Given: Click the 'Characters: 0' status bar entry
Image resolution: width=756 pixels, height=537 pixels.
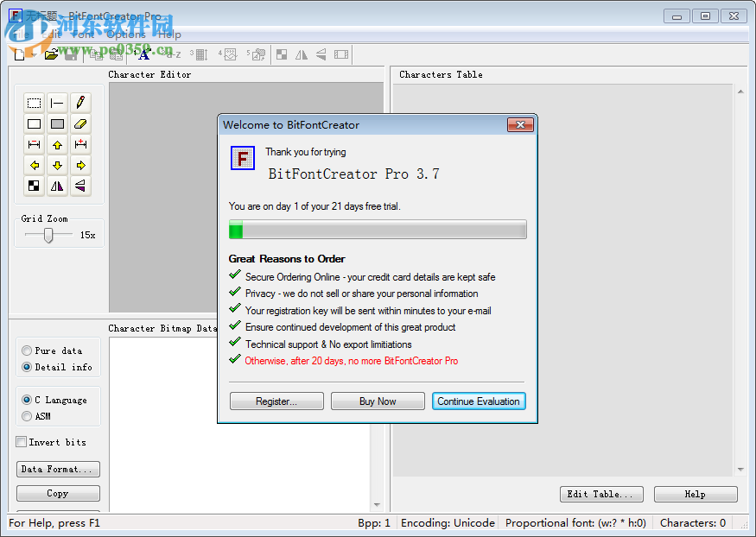Looking at the screenshot, I should [693, 523].
